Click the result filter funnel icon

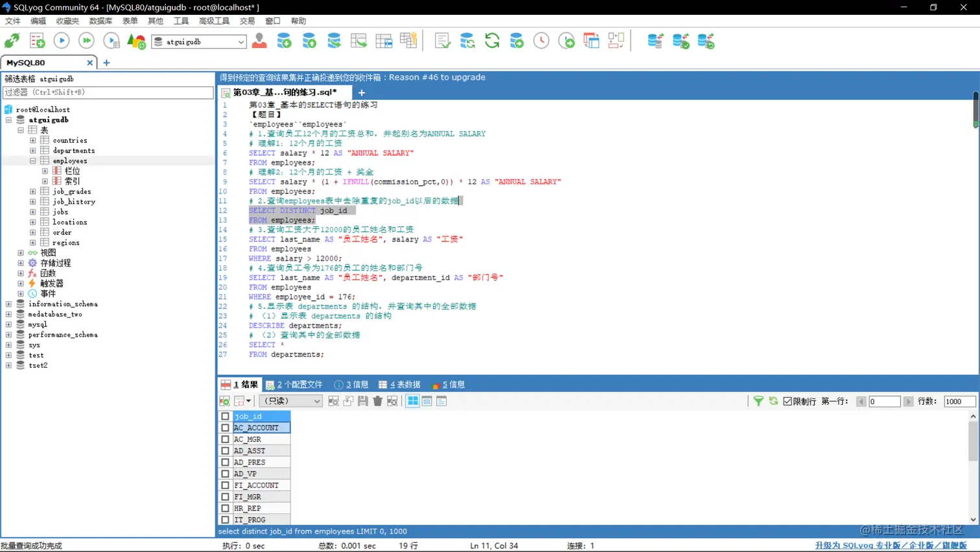(758, 401)
